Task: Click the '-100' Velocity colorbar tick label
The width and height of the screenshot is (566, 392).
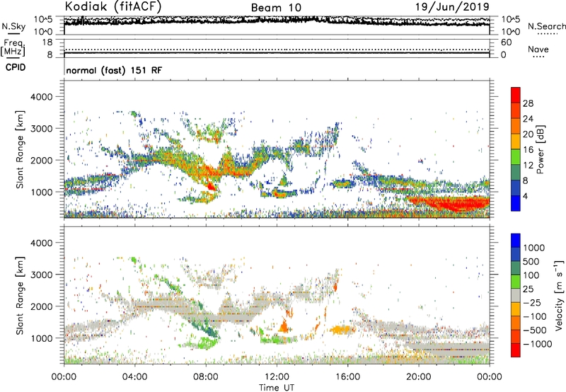Action: pos(535,316)
